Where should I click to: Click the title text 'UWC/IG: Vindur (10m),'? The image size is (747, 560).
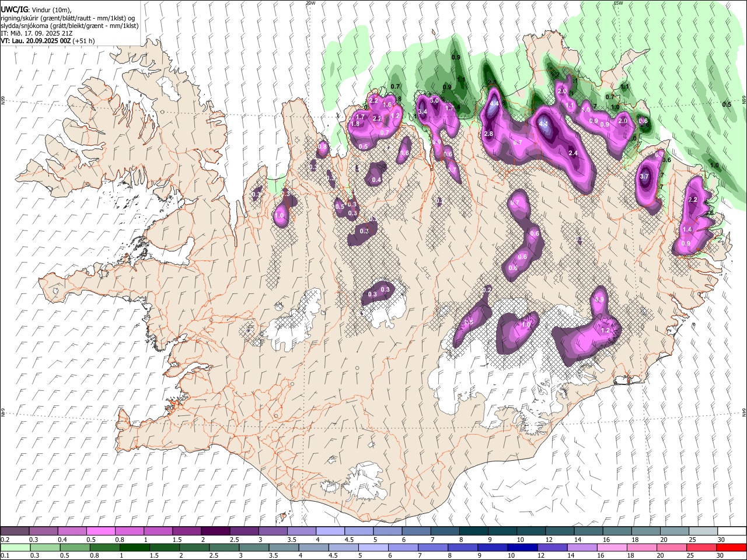[x=35, y=10]
